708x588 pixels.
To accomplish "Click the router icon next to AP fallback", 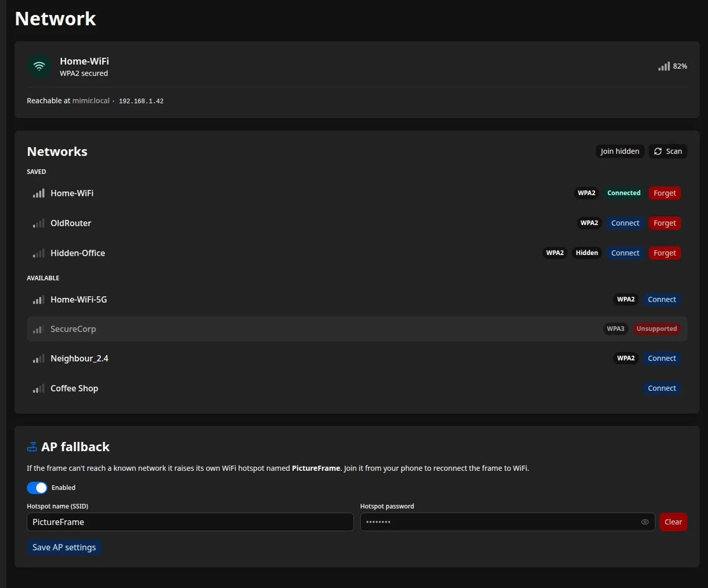I will click(32, 447).
